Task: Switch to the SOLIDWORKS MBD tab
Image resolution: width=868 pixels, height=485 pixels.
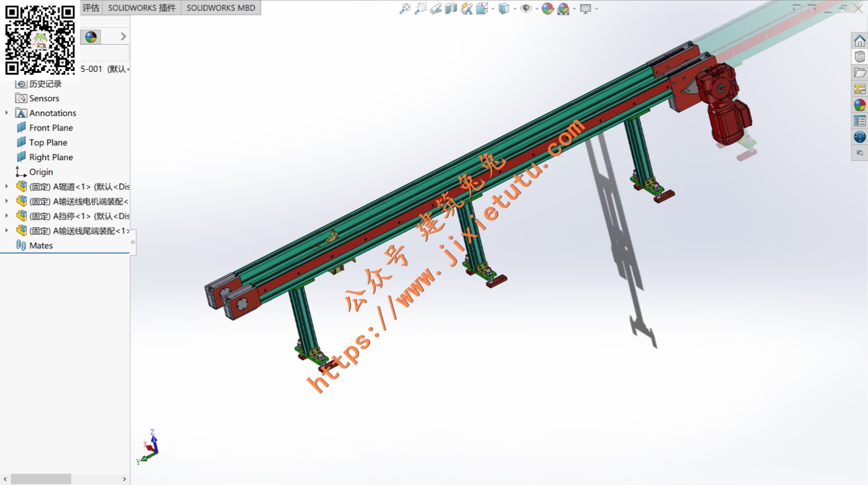Action: [x=221, y=8]
